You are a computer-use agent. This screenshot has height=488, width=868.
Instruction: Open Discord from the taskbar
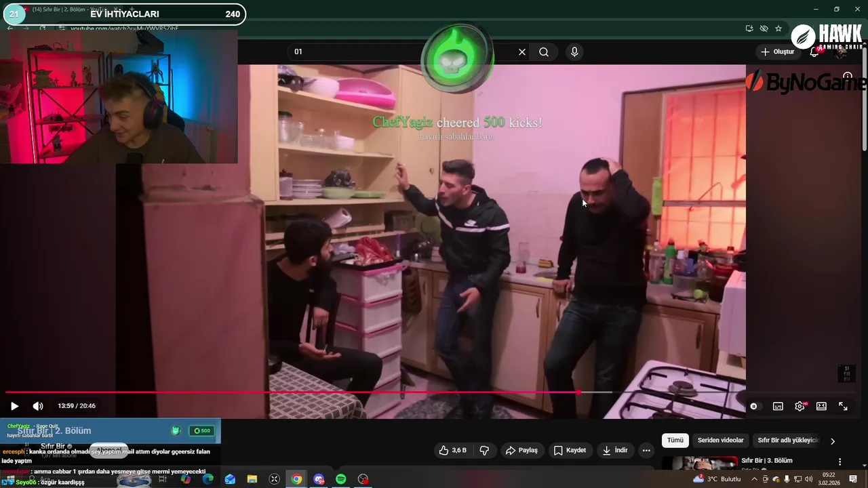319,479
